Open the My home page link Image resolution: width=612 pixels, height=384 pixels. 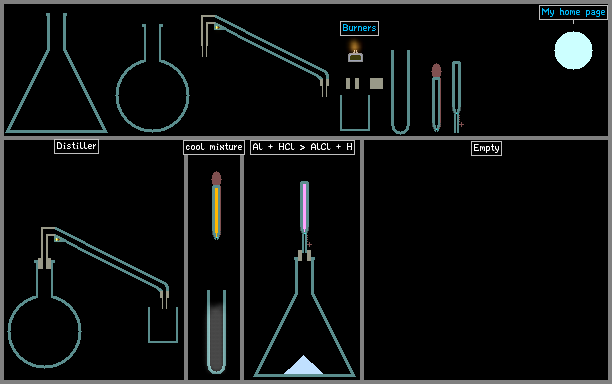click(x=573, y=12)
